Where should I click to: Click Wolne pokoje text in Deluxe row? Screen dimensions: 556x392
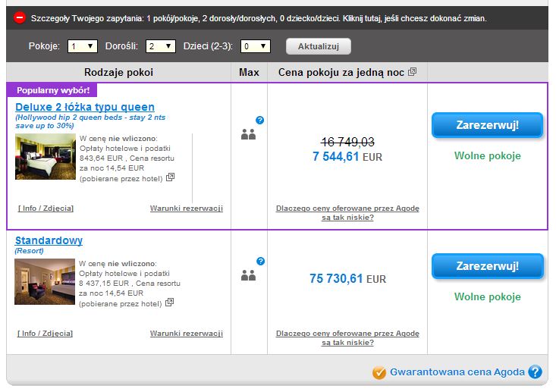(487, 155)
